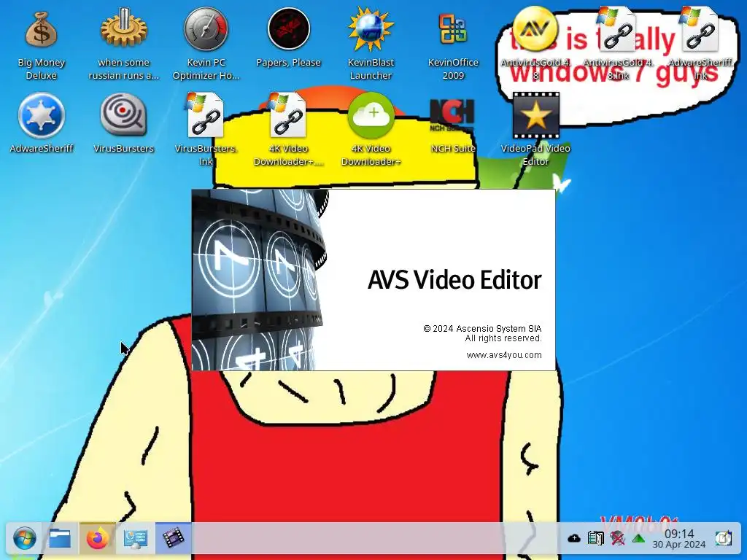Click the show desktop button in tray

coord(723,539)
